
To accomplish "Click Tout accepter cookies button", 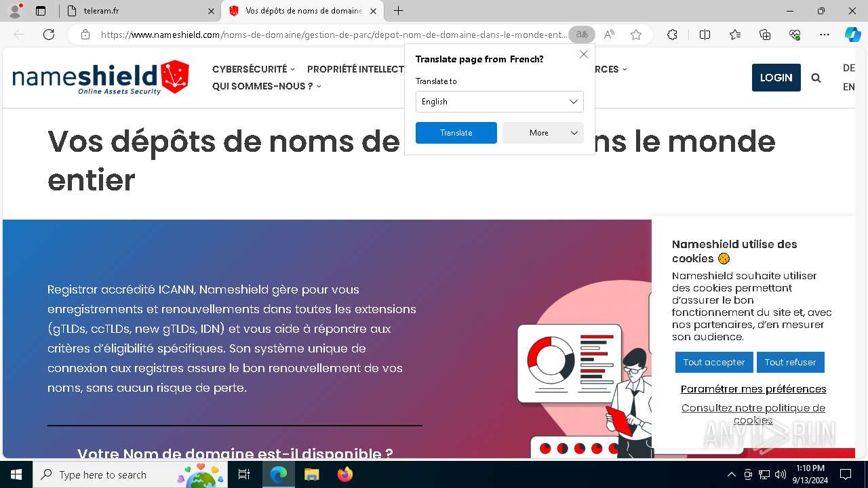I will (x=714, y=362).
